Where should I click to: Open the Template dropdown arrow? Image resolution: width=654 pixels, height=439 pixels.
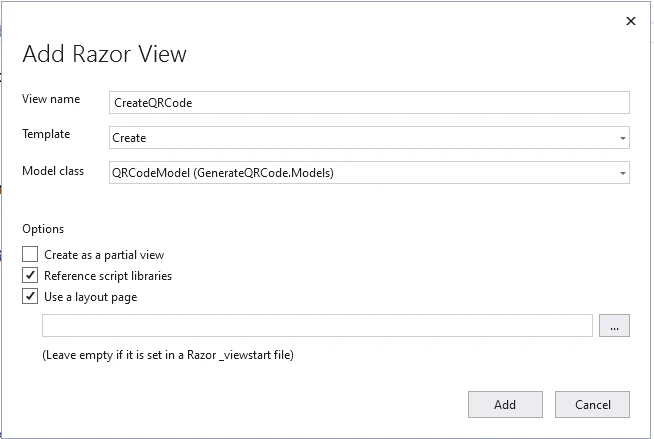click(x=622, y=138)
